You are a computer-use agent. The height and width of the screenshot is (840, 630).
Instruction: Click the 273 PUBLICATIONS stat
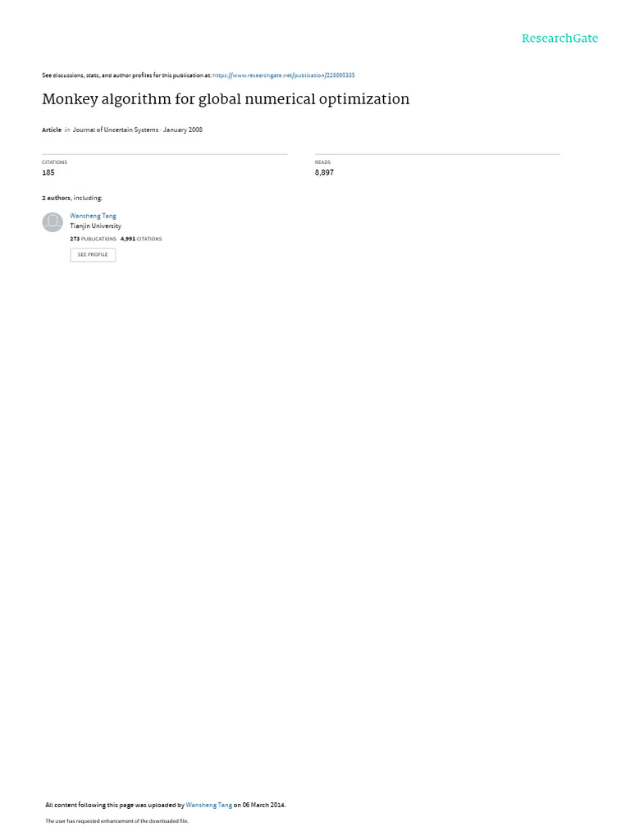coord(94,239)
